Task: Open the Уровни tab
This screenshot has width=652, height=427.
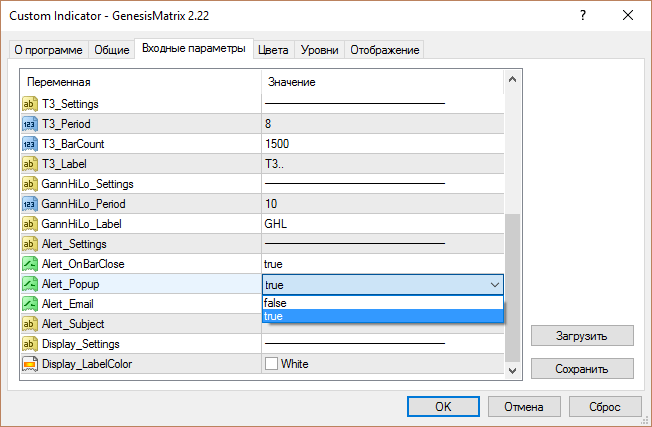Action: (x=319, y=50)
